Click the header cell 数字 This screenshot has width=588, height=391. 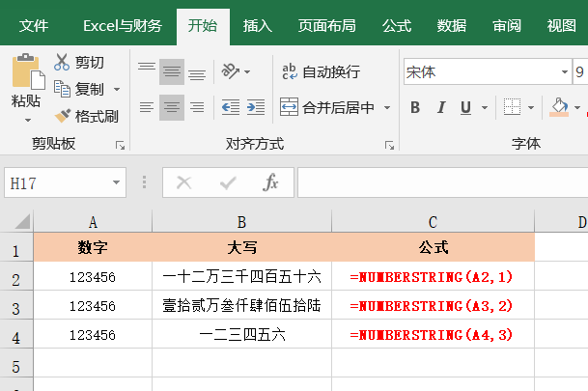[x=93, y=247]
